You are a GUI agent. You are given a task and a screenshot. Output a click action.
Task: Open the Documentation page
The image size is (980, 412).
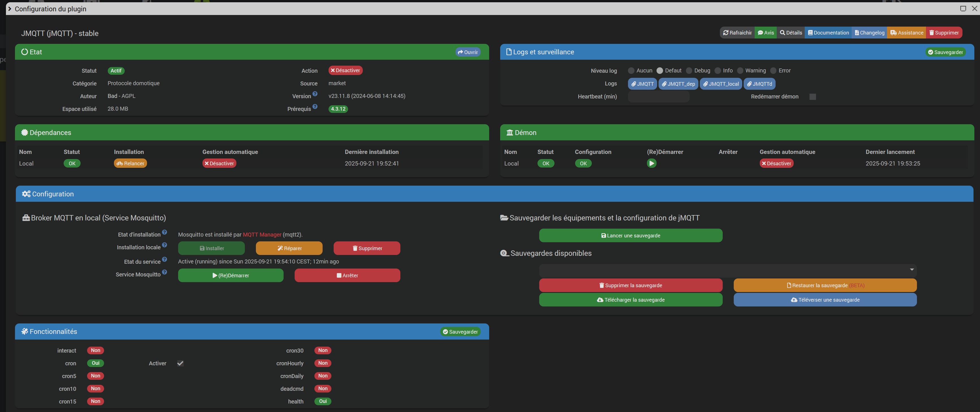[x=828, y=33]
